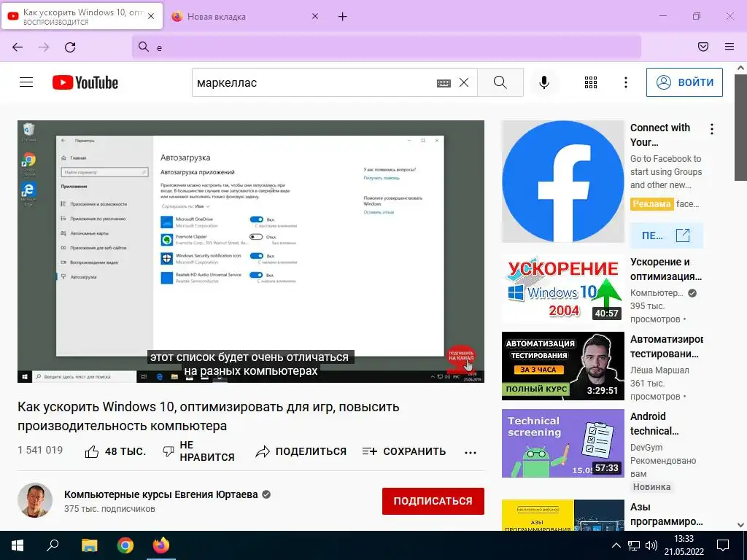Open network status tray icon

pyautogui.click(x=634, y=545)
